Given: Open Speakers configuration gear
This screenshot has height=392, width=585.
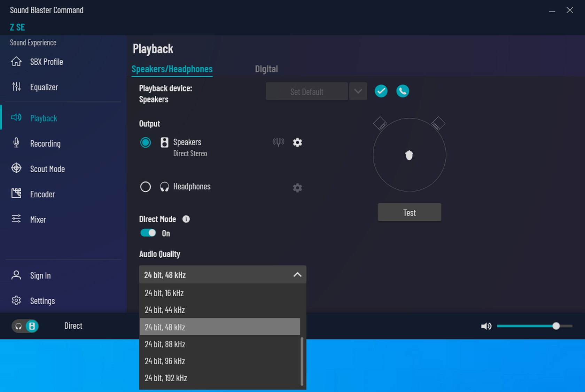Looking at the screenshot, I should tap(297, 142).
